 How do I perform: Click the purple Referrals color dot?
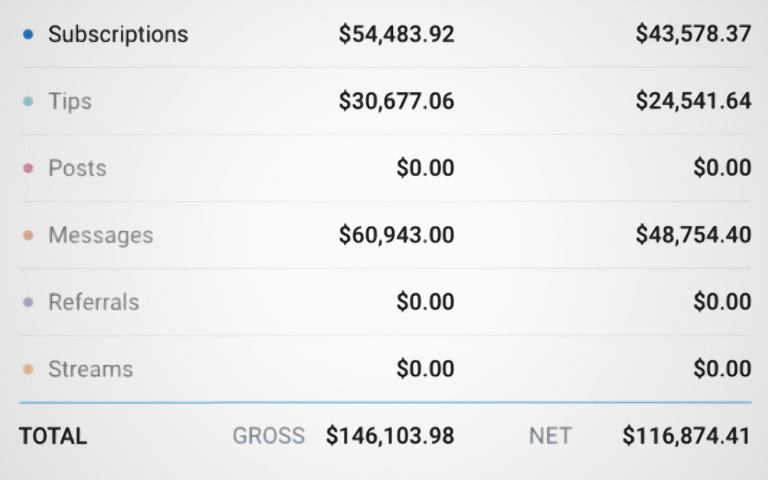point(28,302)
